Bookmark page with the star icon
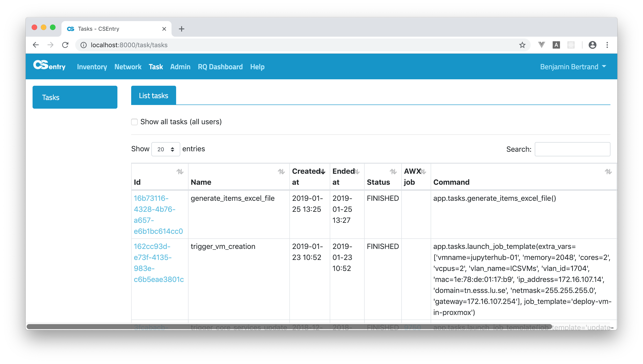Screen dimensions: 643x364 [x=522, y=45]
